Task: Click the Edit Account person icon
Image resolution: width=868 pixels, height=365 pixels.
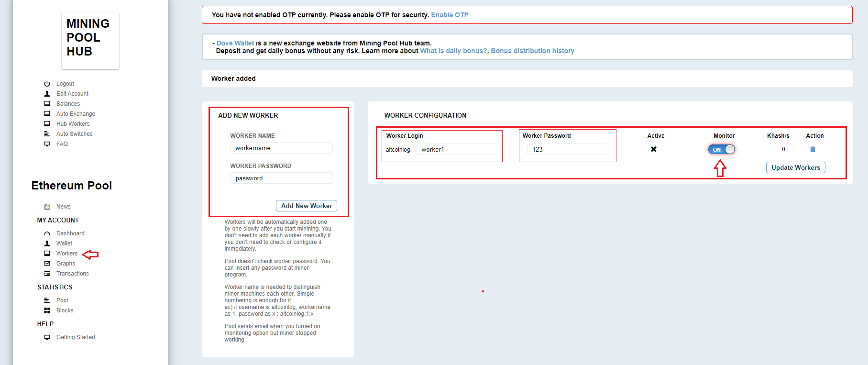Action: (47, 94)
